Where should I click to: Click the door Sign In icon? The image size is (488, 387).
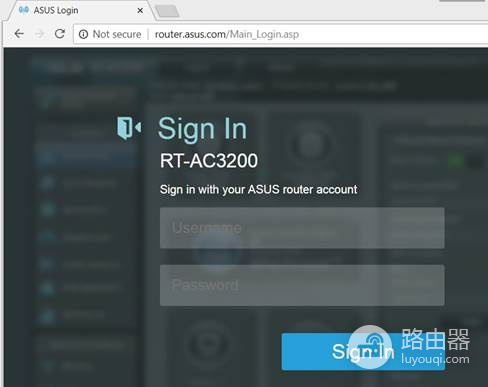click(x=129, y=128)
